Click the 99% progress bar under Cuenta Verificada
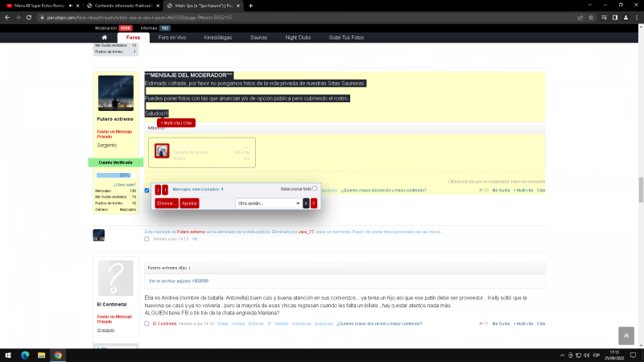 tap(115, 175)
